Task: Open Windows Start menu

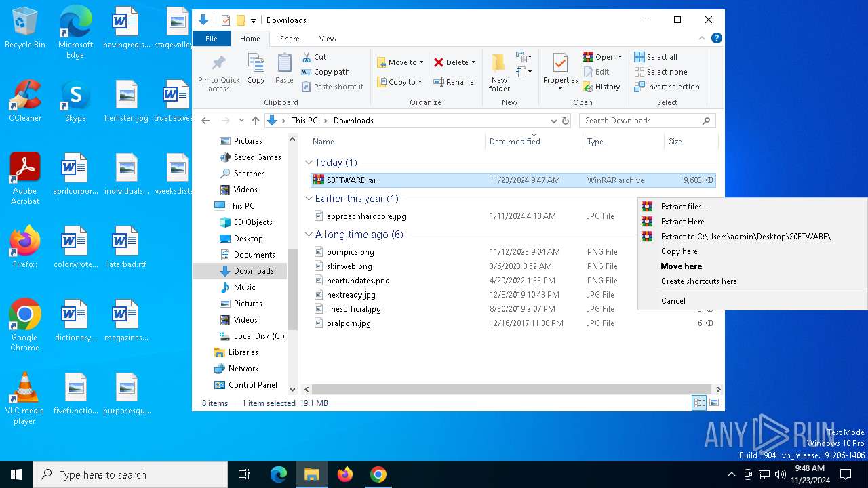Action: 16,474
